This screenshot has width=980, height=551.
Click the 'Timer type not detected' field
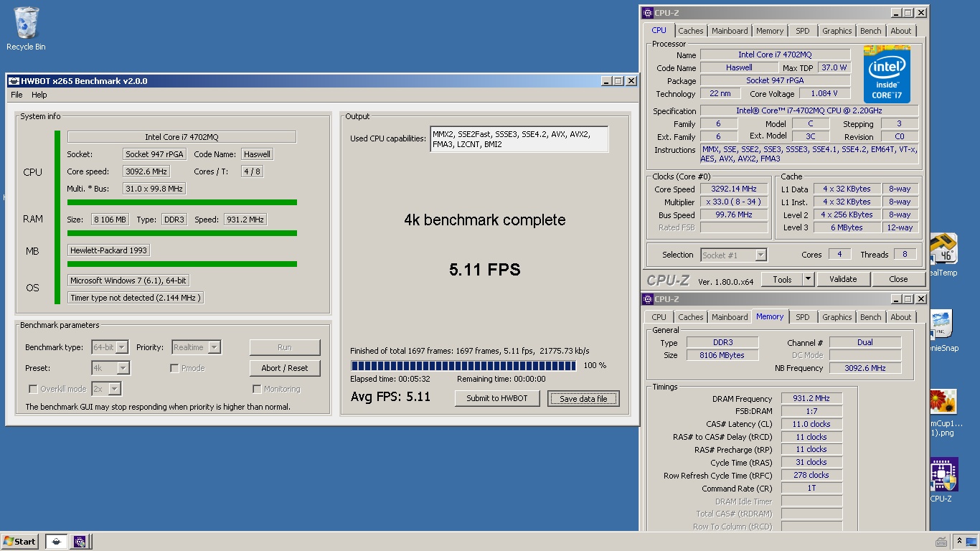(136, 298)
